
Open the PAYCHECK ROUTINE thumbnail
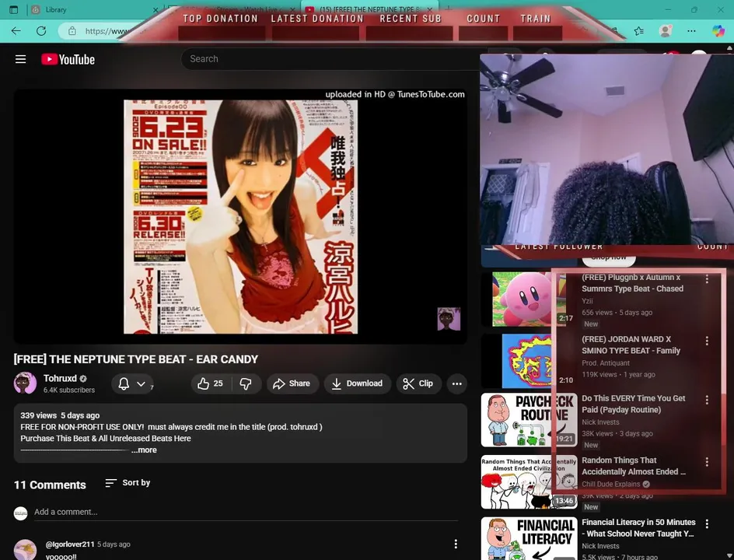click(529, 420)
